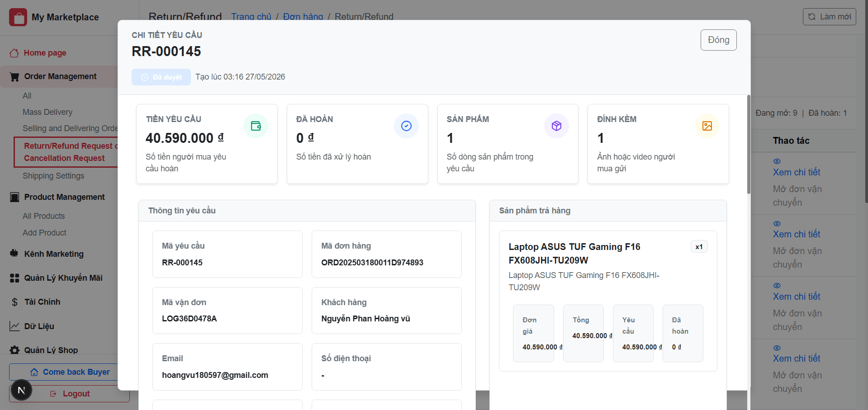Click the Logout arrow icon
Screen dimensions: 868x410
click(53, 394)
